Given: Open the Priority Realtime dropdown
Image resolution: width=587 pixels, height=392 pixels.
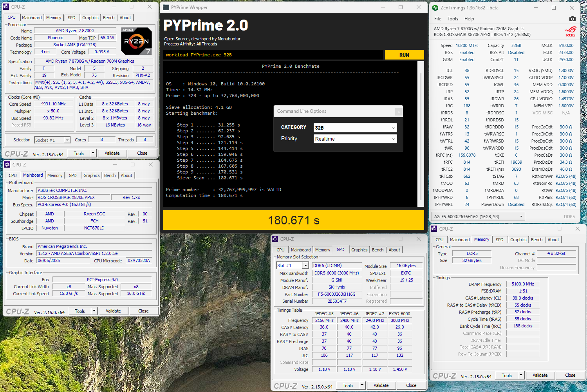Looking at the screenshot, I should (355, 139).
